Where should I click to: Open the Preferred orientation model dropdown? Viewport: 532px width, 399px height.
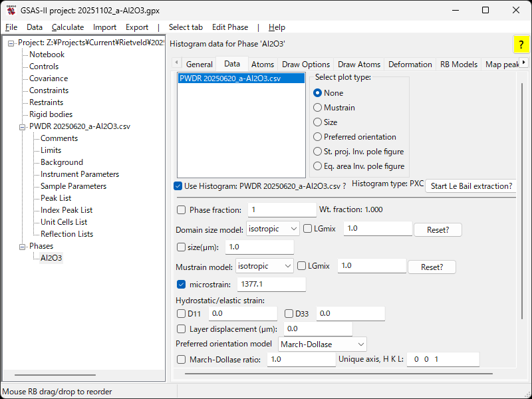tap(322, 344)
